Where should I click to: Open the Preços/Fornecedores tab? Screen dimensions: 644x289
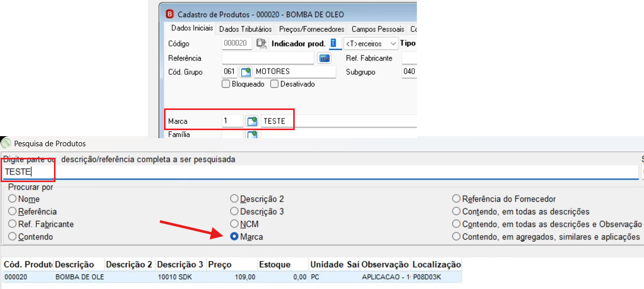(311, 29)
